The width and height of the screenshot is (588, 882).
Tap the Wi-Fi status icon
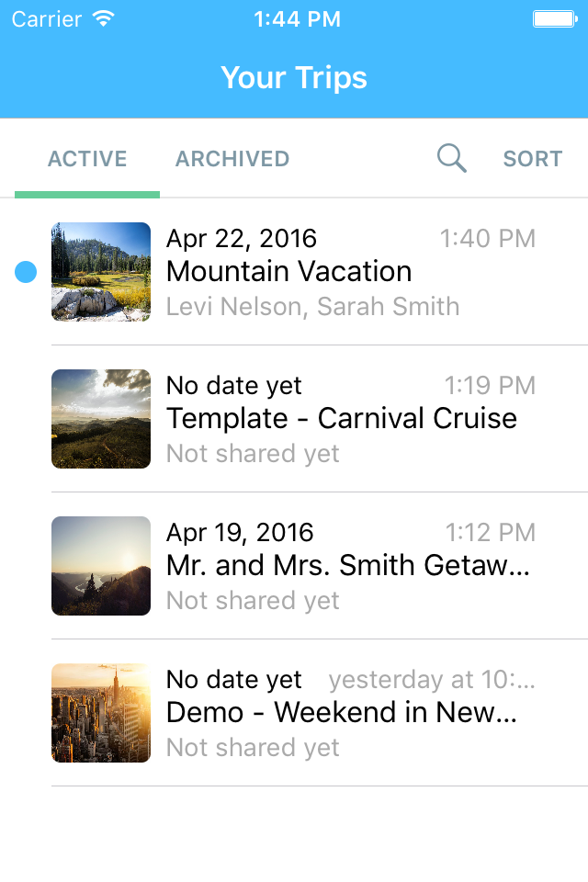tap(104, 18)
